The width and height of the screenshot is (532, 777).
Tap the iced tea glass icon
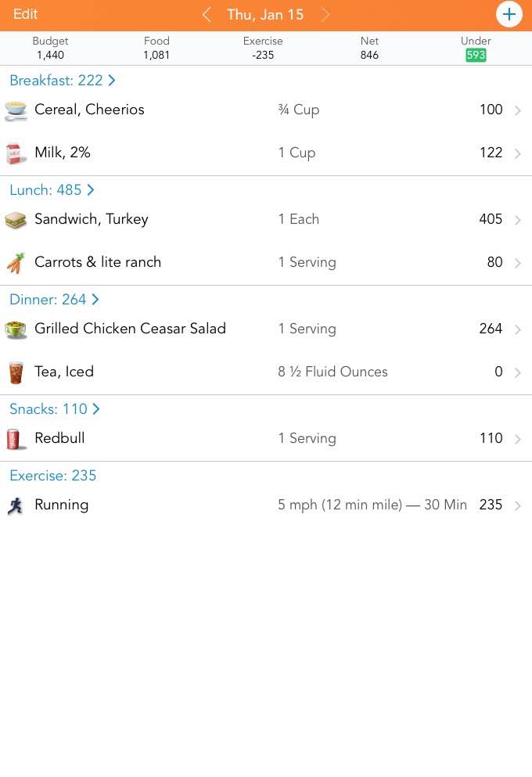pyautogui.click(x=16, y=372)
